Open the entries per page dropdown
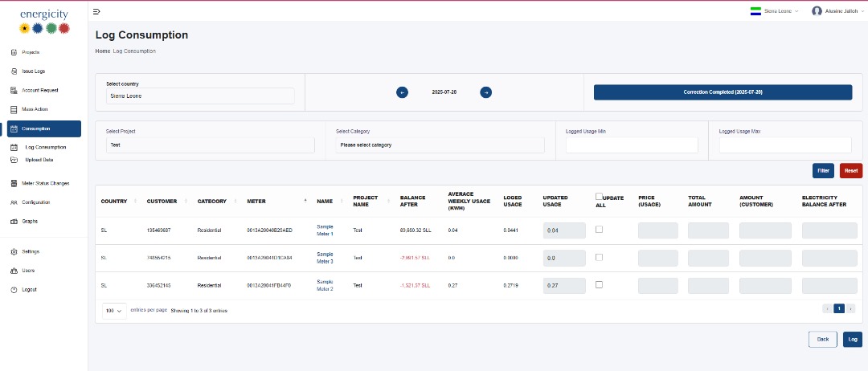This screenshot has height=371, width=868. click(x=115, y=311)
